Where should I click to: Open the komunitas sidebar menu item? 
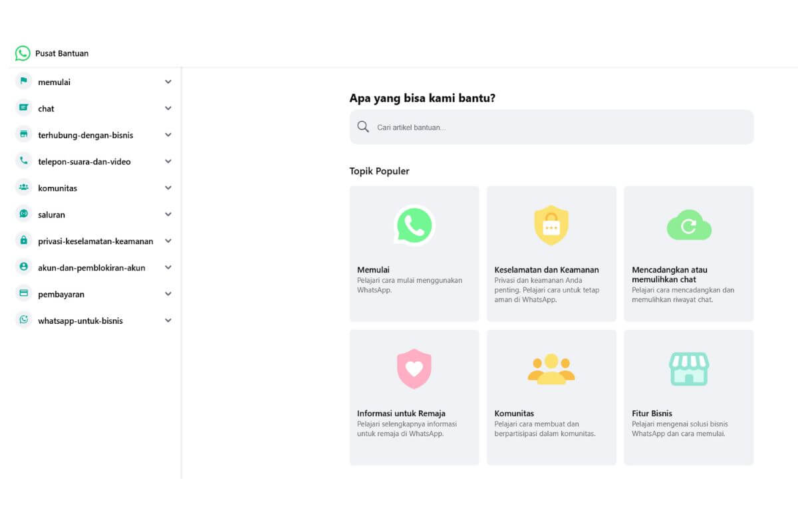94,188
